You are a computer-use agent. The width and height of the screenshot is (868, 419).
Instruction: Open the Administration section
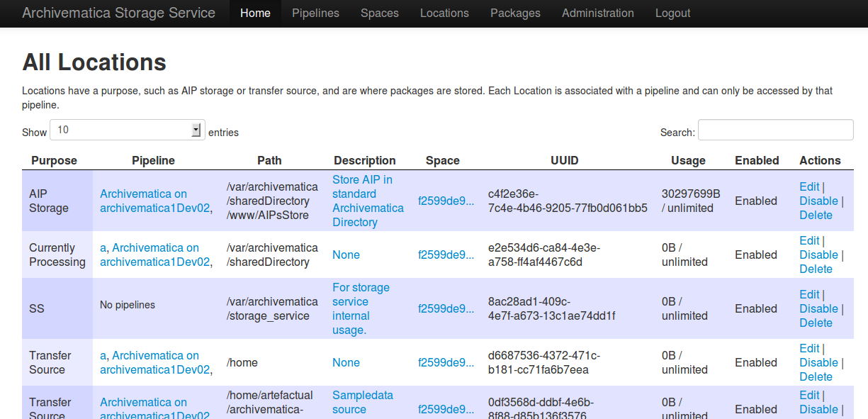pos(597,13)
